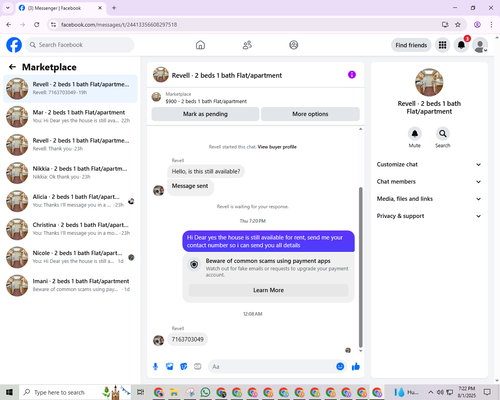Open the Mar 2 beds conversation
This screenshot has height=400, width=500.
click(x=70, y=117)
